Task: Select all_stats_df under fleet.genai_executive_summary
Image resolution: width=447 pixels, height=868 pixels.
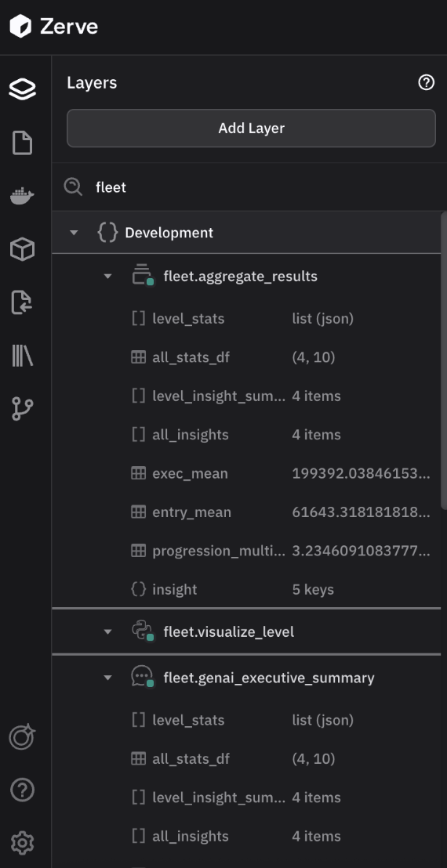Action: point(191,759)
